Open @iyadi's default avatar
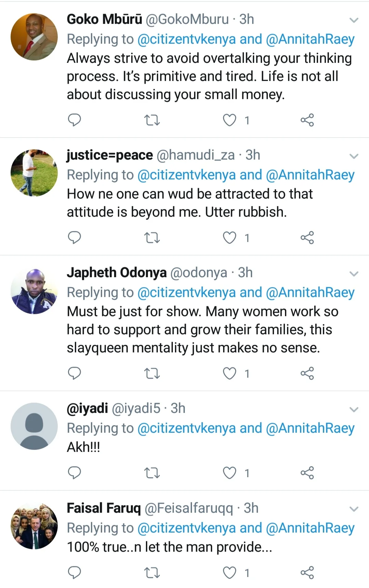Screen dimensions: 369x588 coord(34,426)
